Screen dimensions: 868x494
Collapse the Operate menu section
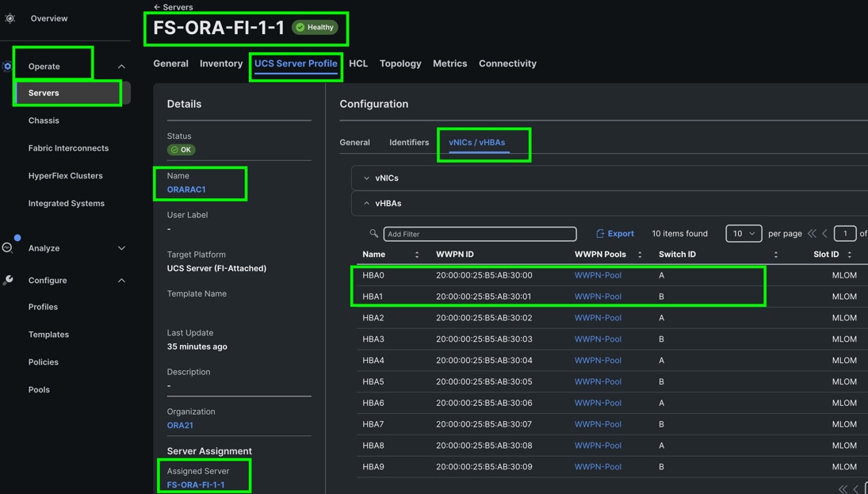click(121, 67)
